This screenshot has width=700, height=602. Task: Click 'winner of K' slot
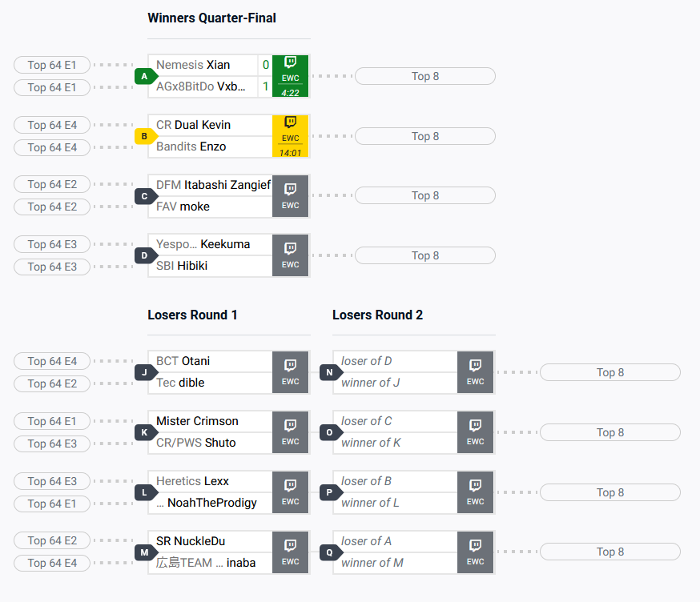tap(371, 443)
